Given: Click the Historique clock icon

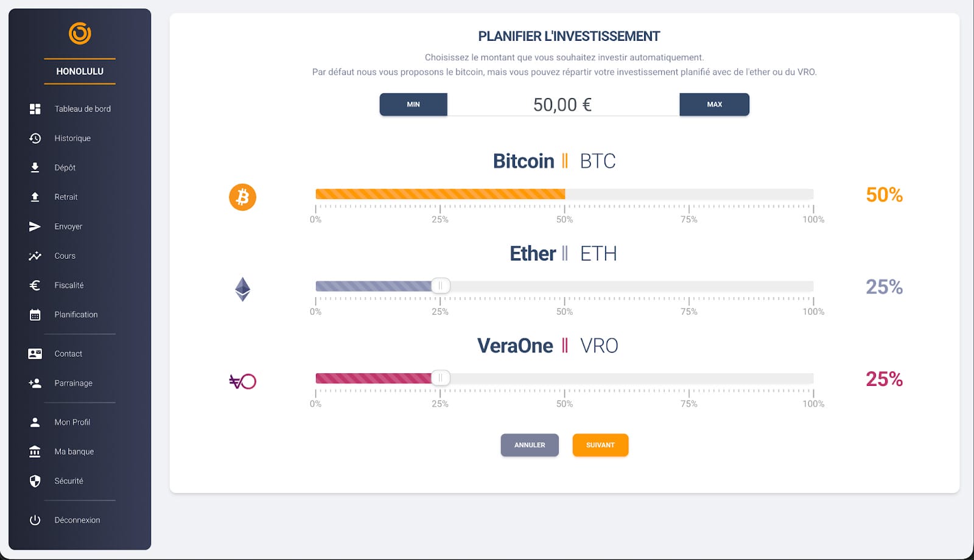Looking at the screenshot, I should coord(35,138).
